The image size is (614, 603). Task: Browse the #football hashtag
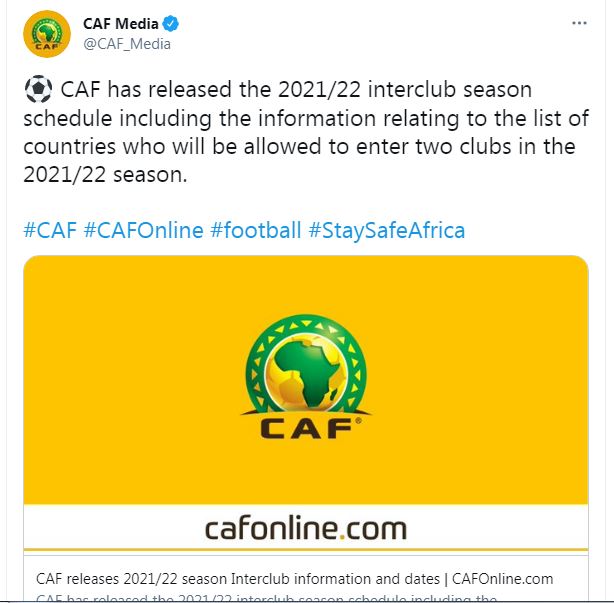(x=255, y=231)
